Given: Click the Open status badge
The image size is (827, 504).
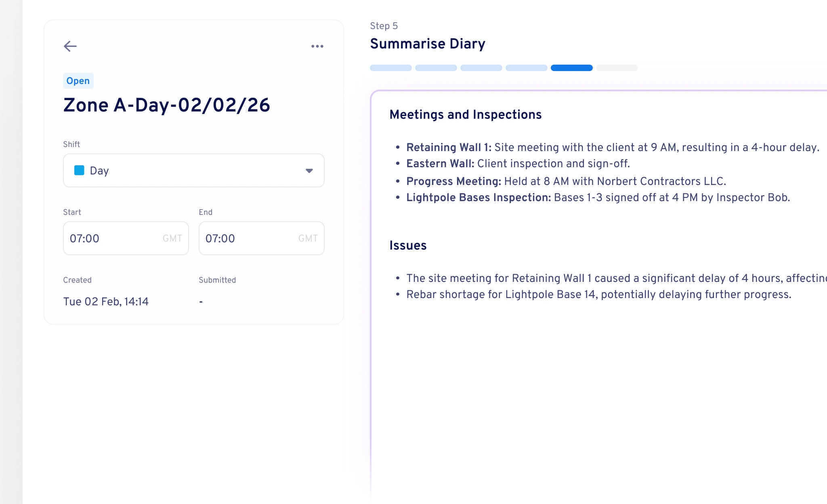Looking at the screenshot, I should click(78, 81).
